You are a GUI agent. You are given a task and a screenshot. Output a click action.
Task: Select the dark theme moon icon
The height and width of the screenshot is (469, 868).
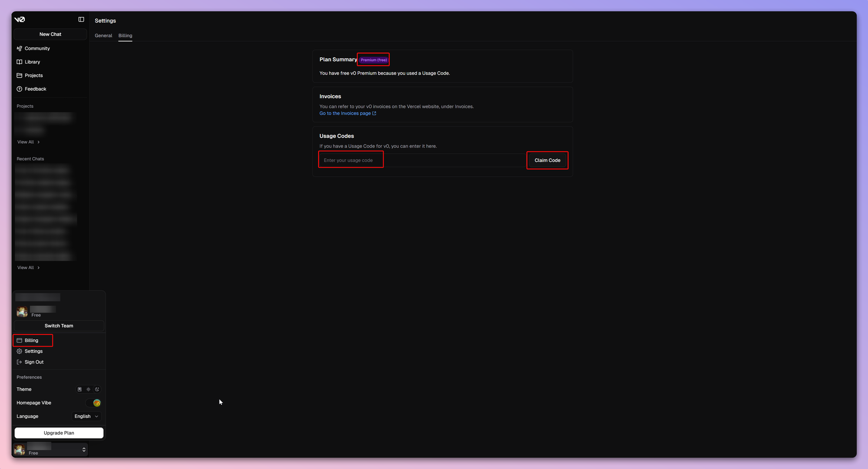[x=97, y=390]
